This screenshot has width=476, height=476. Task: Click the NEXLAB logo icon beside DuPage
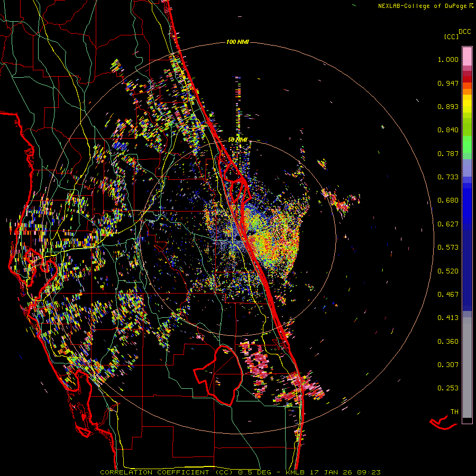(x=472, y=6)
